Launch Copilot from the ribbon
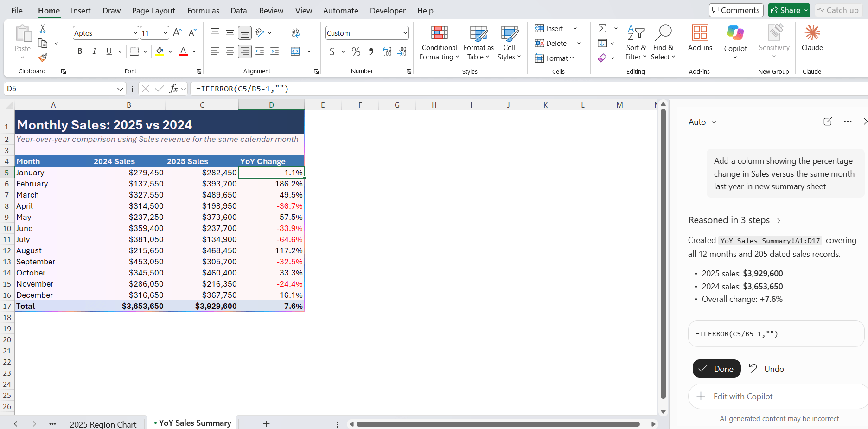This screenshot has width=868, height=429. 735,42
